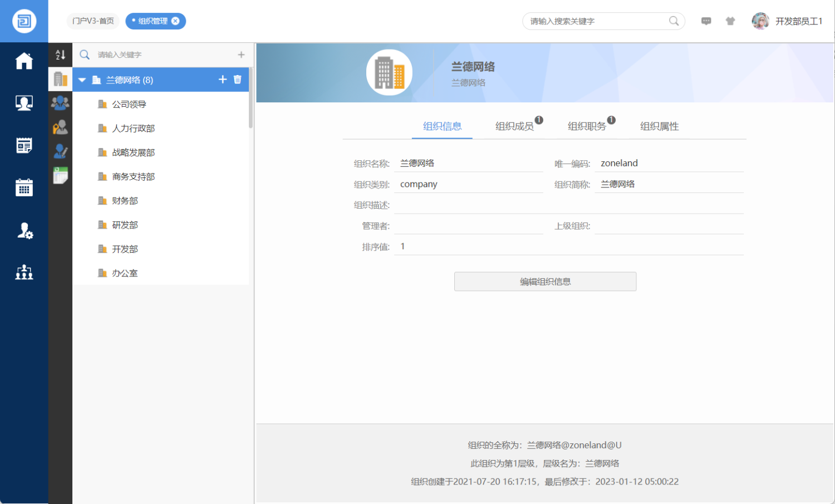
Task: Close the 组织管理 tab
Action: coord(175,21)
